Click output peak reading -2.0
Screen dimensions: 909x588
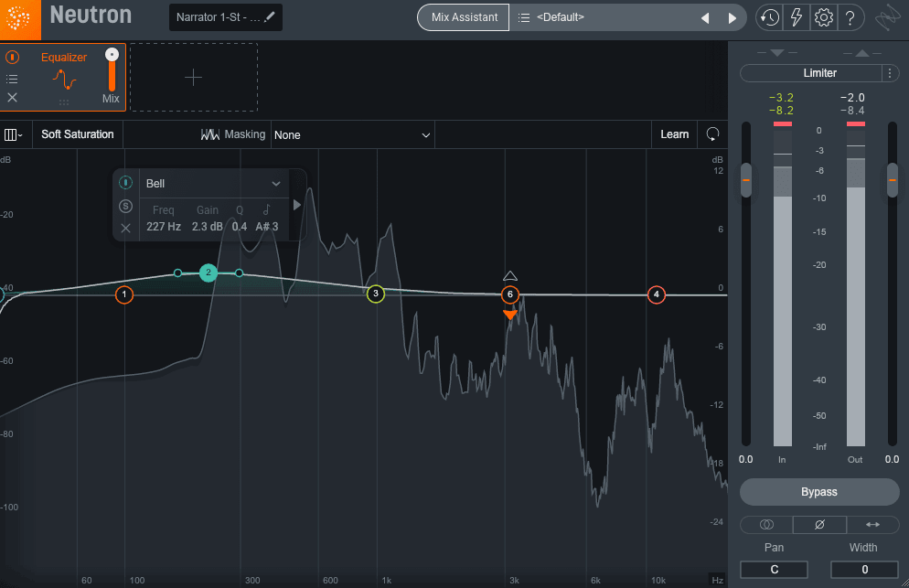852,98
